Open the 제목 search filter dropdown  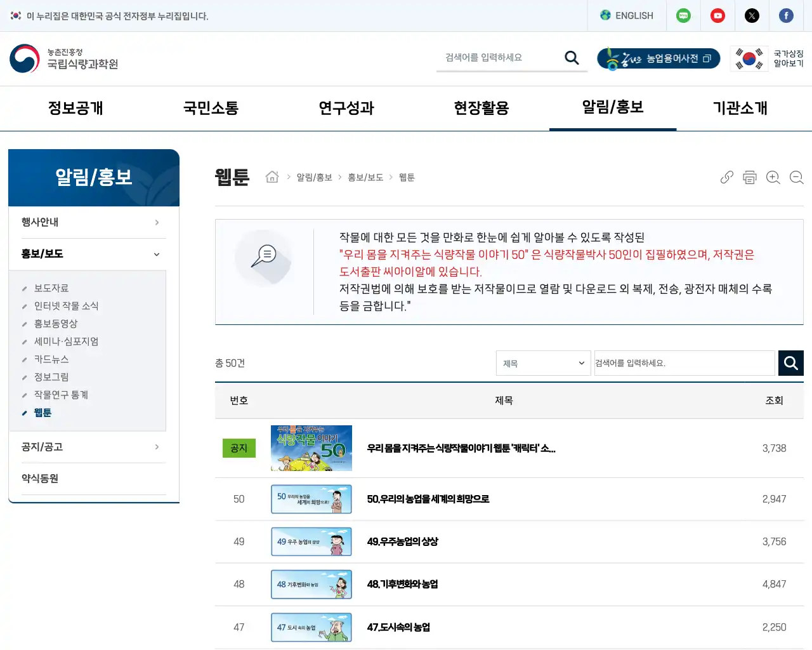click(x=543, y=363)
